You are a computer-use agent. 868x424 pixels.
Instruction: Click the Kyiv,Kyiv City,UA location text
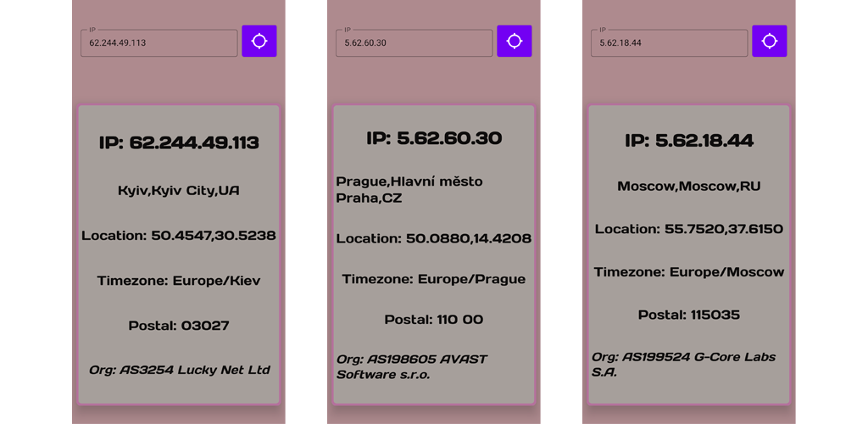pyautogui.click(x=179, y=191)
